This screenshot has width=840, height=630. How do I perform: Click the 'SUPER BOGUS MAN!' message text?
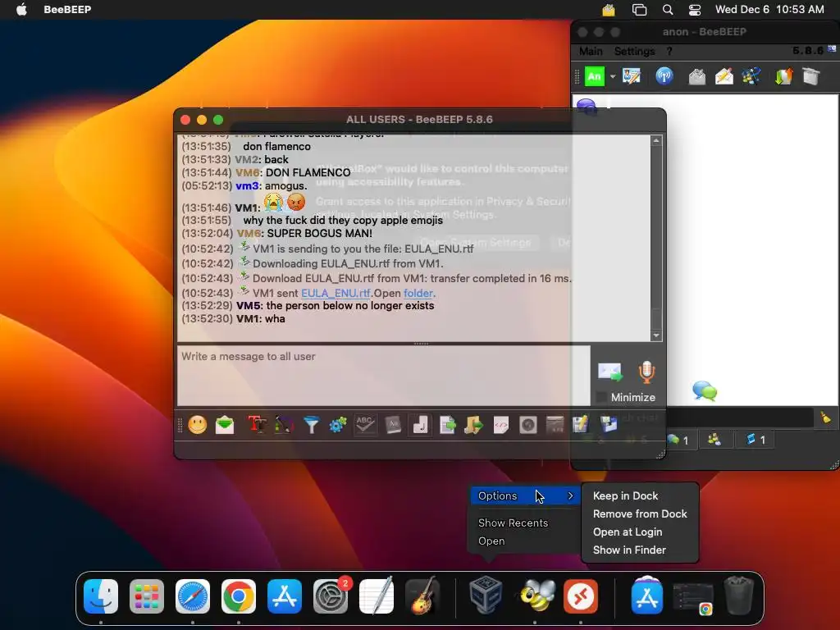[319, 234]
